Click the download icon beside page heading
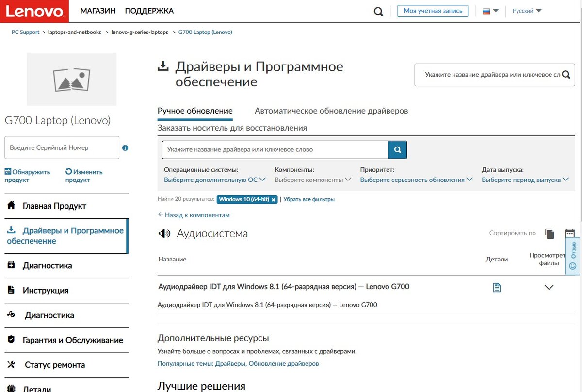This screenshot has height=392, width=582. [163, 66]
